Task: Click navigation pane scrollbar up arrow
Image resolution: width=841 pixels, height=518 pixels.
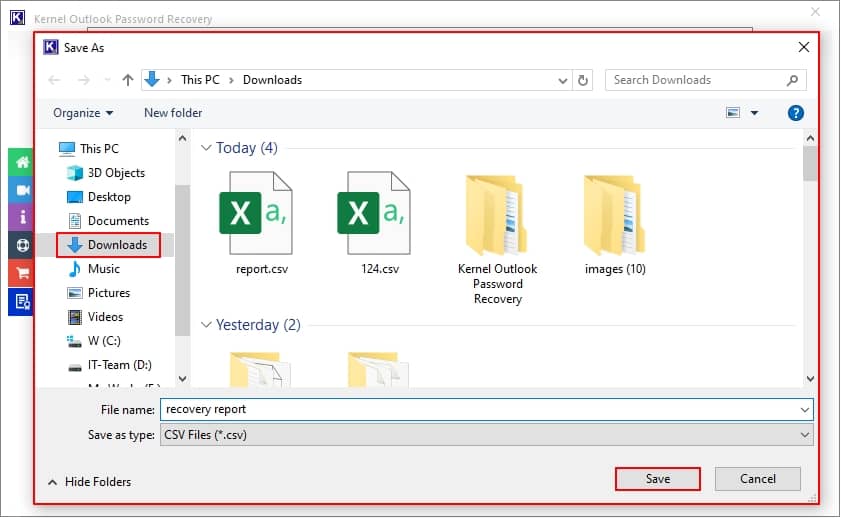Action: click(x=182, y=138)
